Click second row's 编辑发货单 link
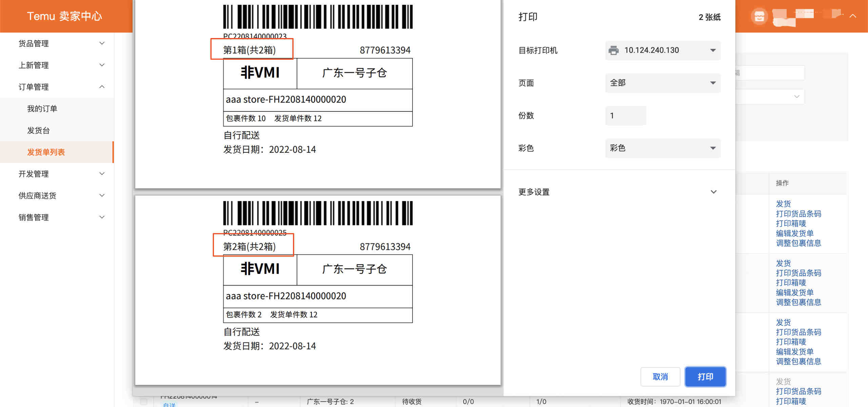This screenshot has height=407, width=868. tap(795, 293)
